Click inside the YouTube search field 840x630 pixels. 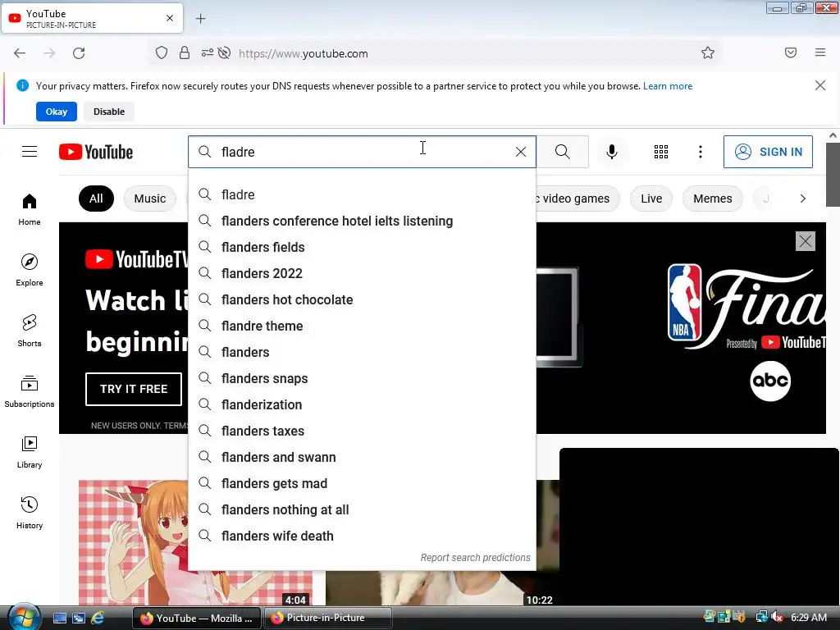click(362, 152)
